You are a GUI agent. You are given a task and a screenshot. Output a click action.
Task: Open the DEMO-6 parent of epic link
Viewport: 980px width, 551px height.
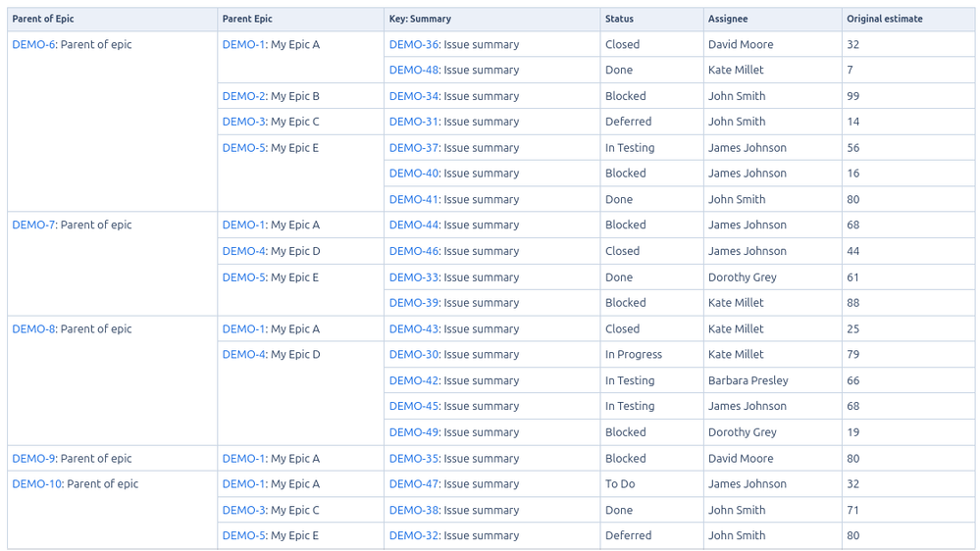click(x=34, y=44)
